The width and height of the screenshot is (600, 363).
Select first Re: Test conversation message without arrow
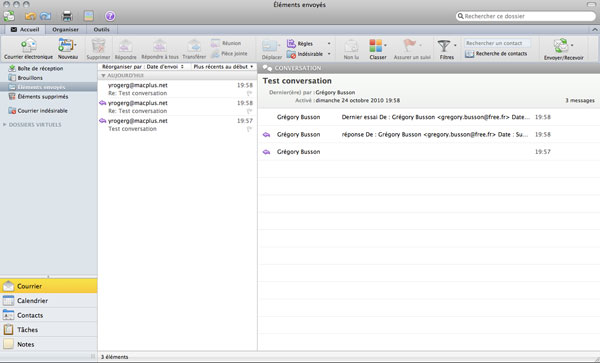point(178,89)
